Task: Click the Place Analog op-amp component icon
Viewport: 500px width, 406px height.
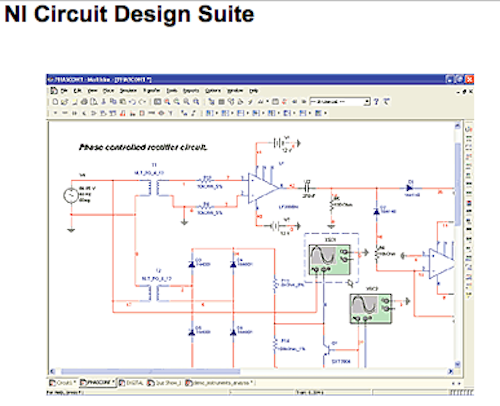Action: click(x=94, y=113)
